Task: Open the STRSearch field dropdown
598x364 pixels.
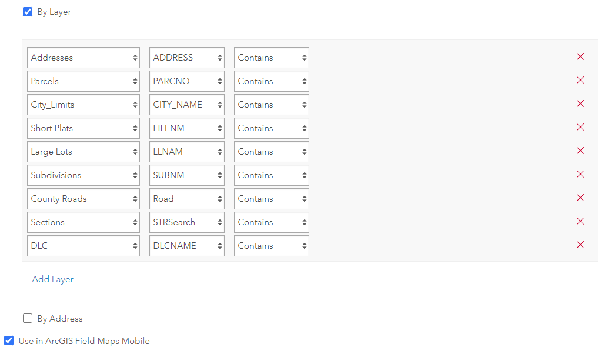Action: [186, 222]
